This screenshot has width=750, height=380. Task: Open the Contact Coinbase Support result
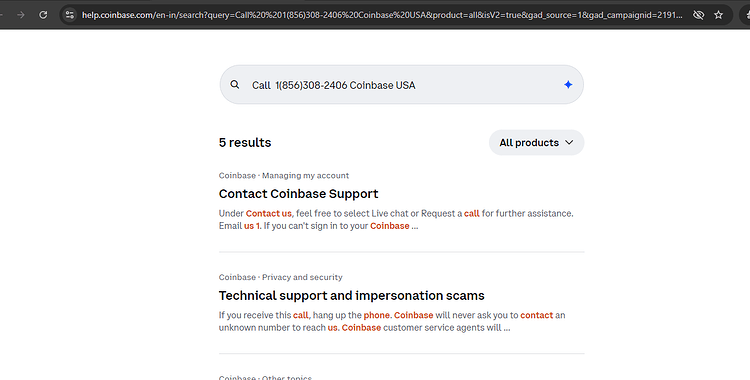click(x=298, y=194)
